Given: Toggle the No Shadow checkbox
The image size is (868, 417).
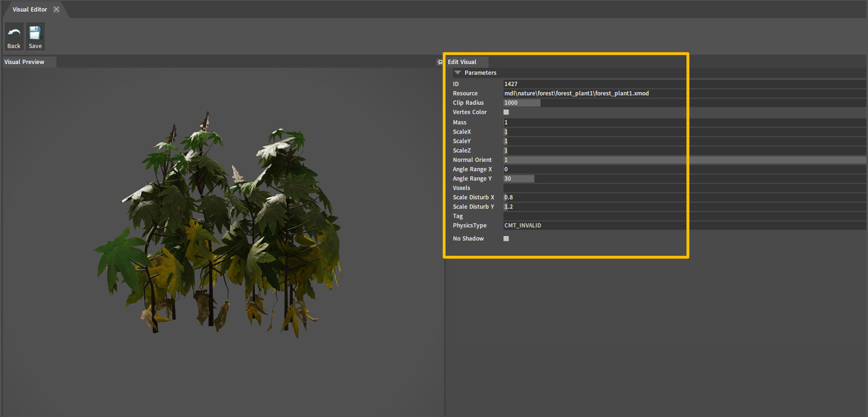Looking at the screenshot, I should coord(506,239).
